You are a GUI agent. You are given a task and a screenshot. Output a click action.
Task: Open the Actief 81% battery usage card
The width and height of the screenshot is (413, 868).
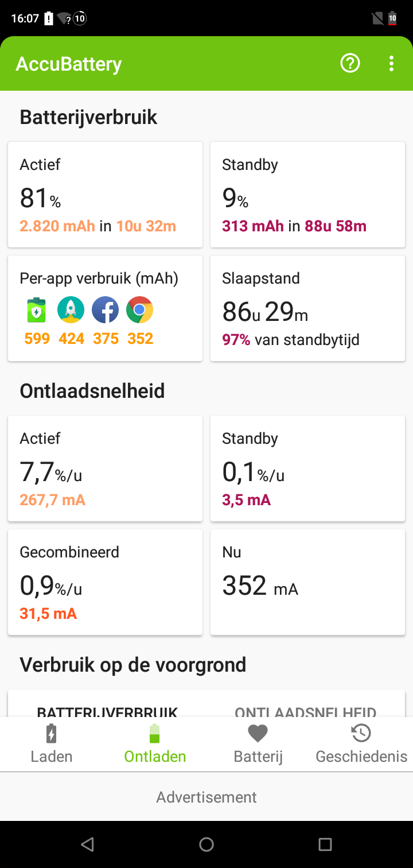click(105, 195)
